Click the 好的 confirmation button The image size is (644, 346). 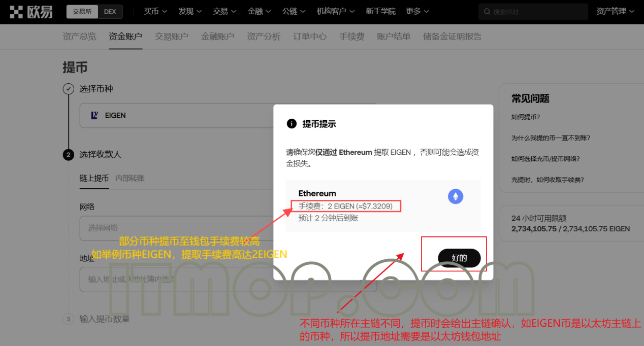point(459,258)
